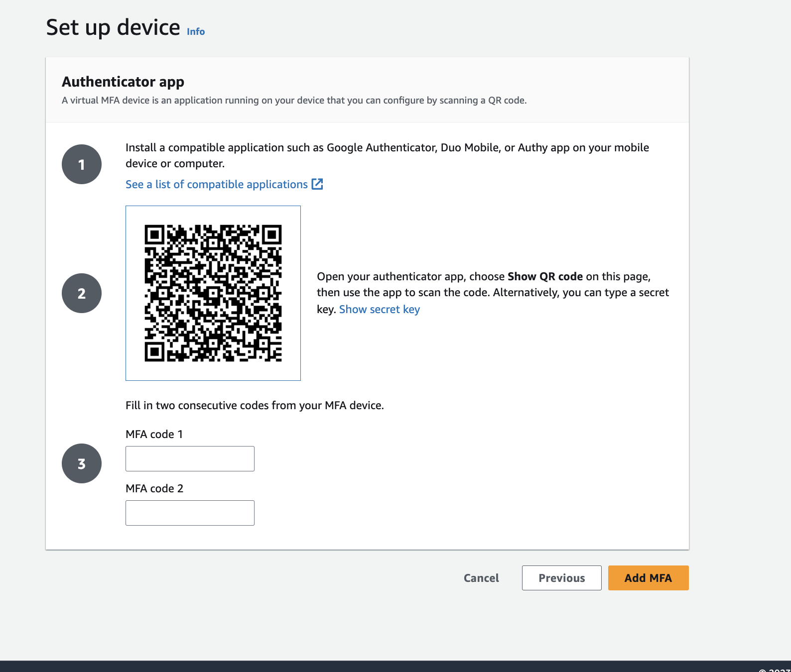Click the 'A virtual MFA device' description text
791x672 pixels.
pos(294,100)
